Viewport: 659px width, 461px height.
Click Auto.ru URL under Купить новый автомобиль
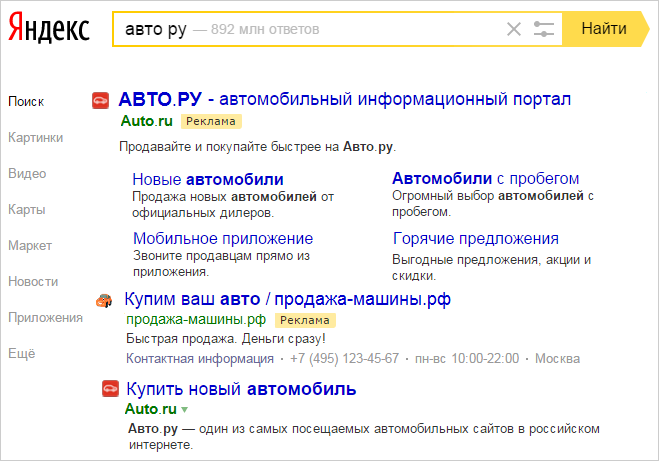click(x=151, y=409)
